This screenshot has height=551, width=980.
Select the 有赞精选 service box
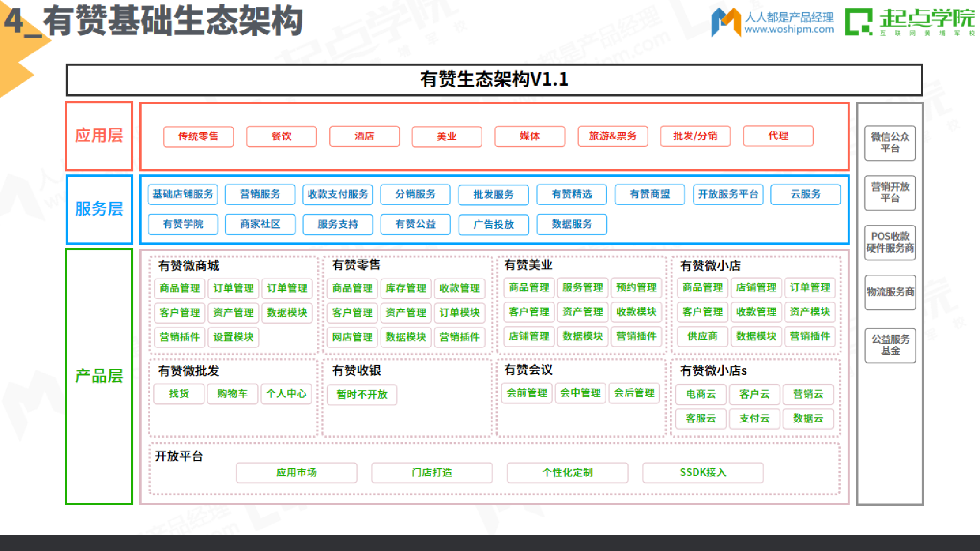tap(571, 194)
